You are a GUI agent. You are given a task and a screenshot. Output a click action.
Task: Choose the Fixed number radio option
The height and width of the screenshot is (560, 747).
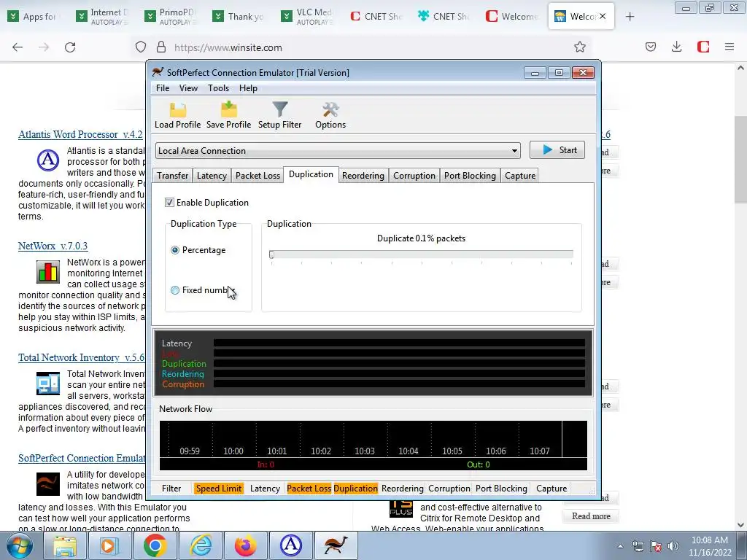coord(175,290)
